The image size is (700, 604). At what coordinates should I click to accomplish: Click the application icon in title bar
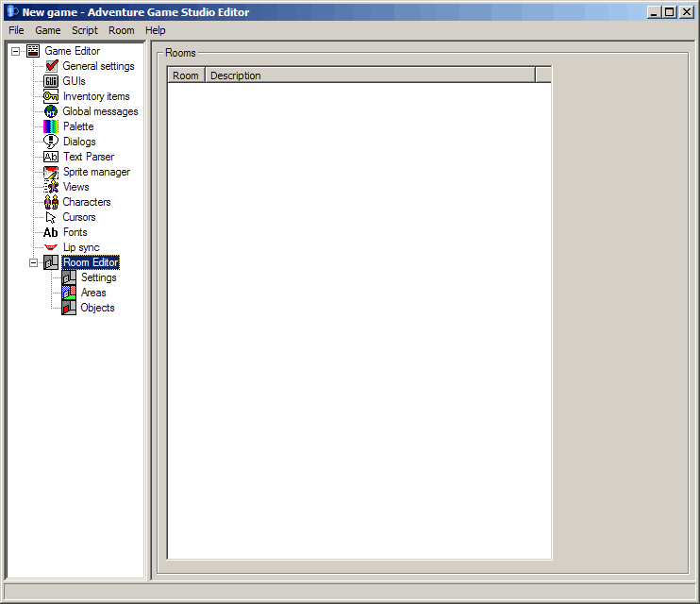coord(12,11)
